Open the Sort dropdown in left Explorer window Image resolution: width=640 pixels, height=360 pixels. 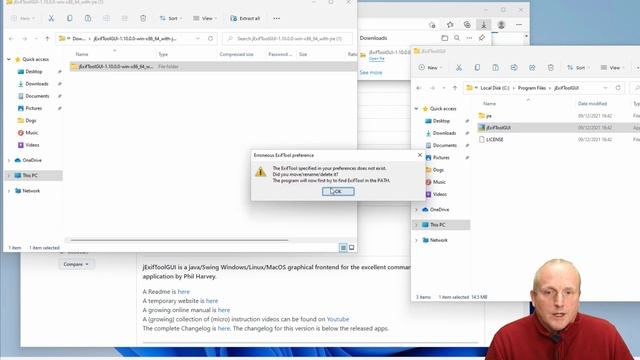coord(171,18)
